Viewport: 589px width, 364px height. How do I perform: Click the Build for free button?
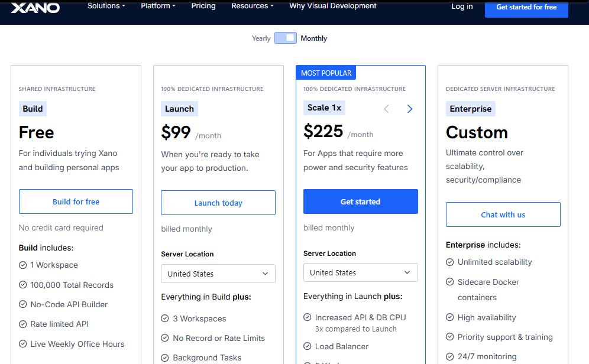point(76,201)
